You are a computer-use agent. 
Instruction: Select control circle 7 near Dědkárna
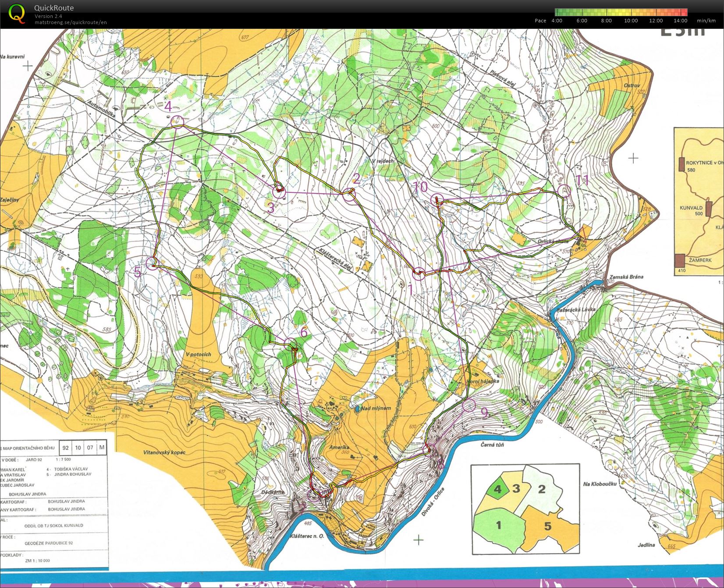tap(313, 495)
